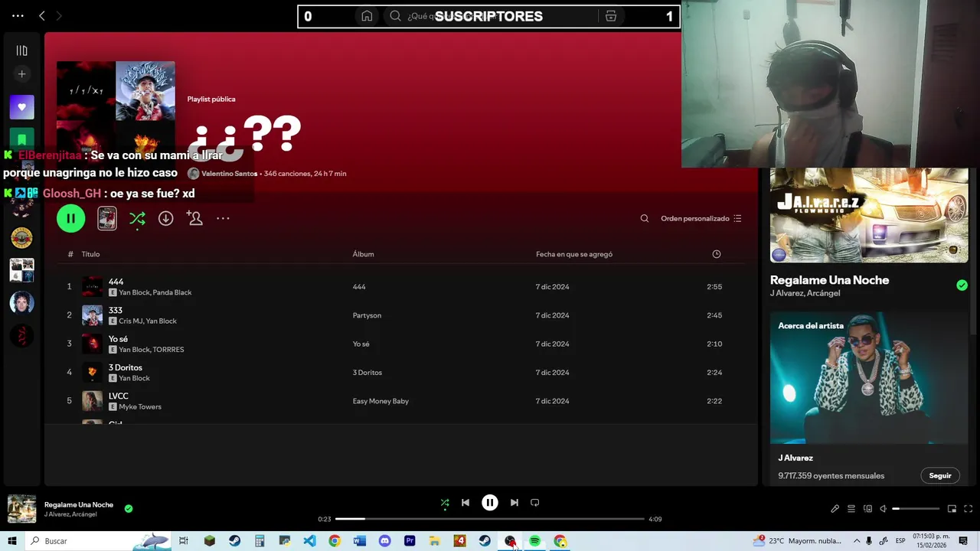
Task: Go back with the left arrow
Action: tap(42, 16)
